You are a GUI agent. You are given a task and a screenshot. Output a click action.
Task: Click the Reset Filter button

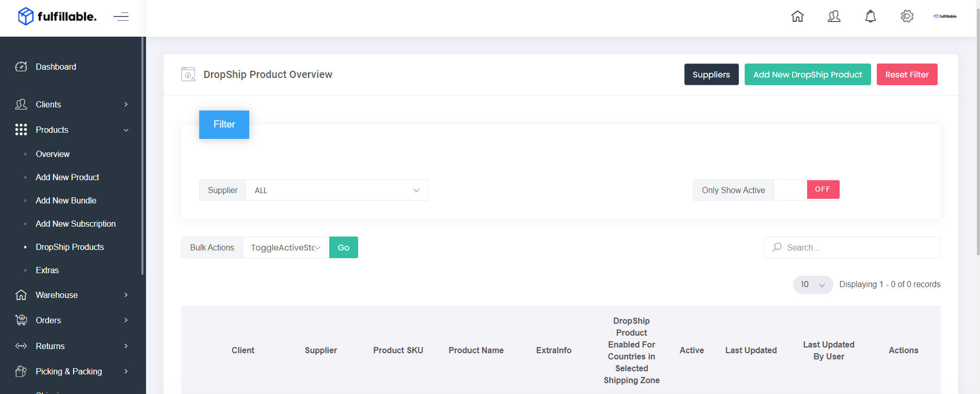pos(907,74)
